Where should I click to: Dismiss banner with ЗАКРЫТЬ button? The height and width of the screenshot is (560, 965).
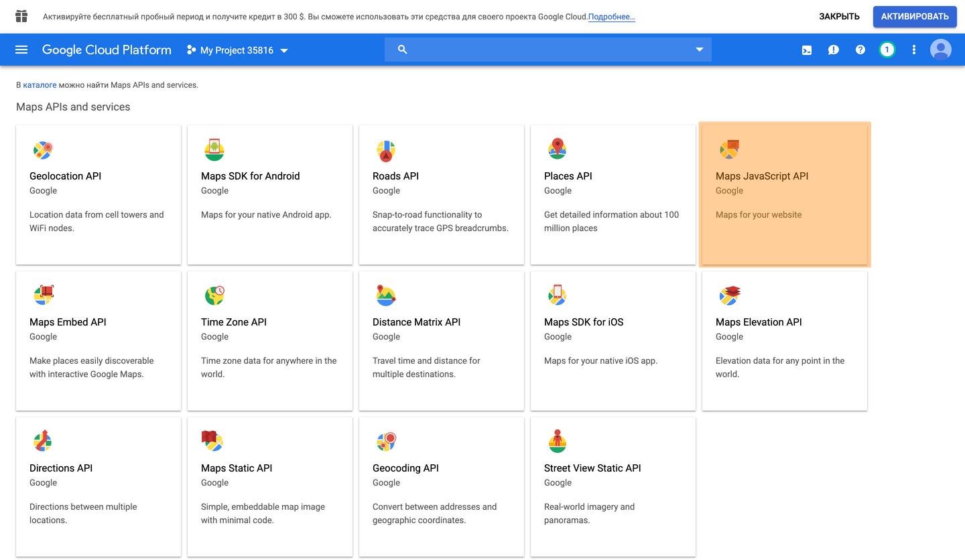pyautogui.click(x=839, y=17)
